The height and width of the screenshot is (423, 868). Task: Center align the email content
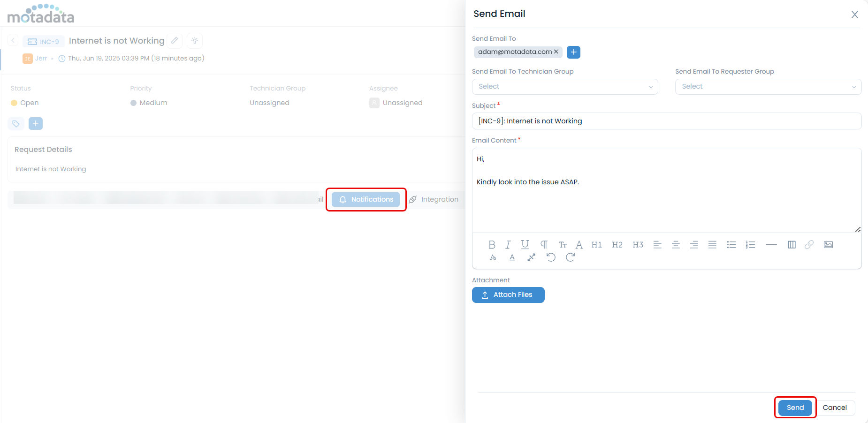pyautogui.click(x=676, y=244)
